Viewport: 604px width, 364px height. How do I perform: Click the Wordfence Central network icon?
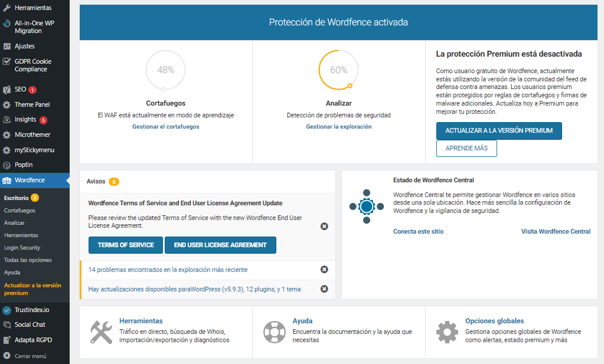click(x=366, y=208)
